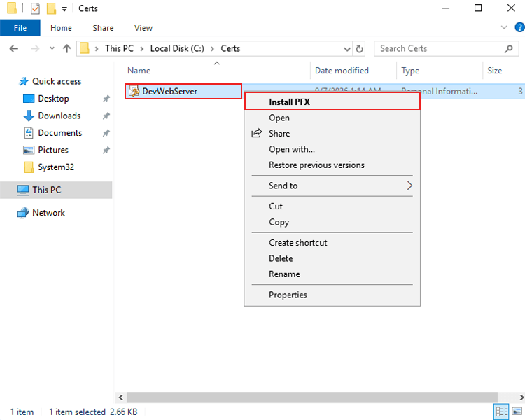Open the Help question mark icon
The image size is (525, 420).
tap(519, 27)
